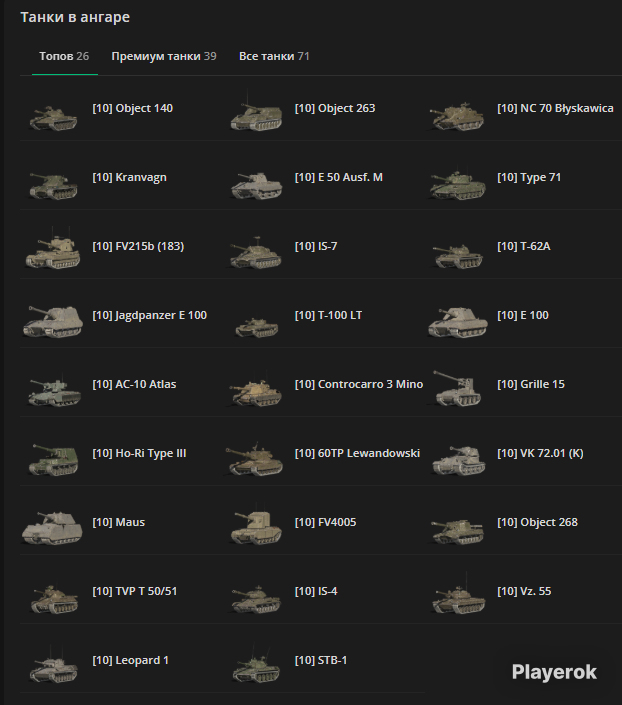Open the IS-7 tank icon
622x705 pixels.
[256, 253]
